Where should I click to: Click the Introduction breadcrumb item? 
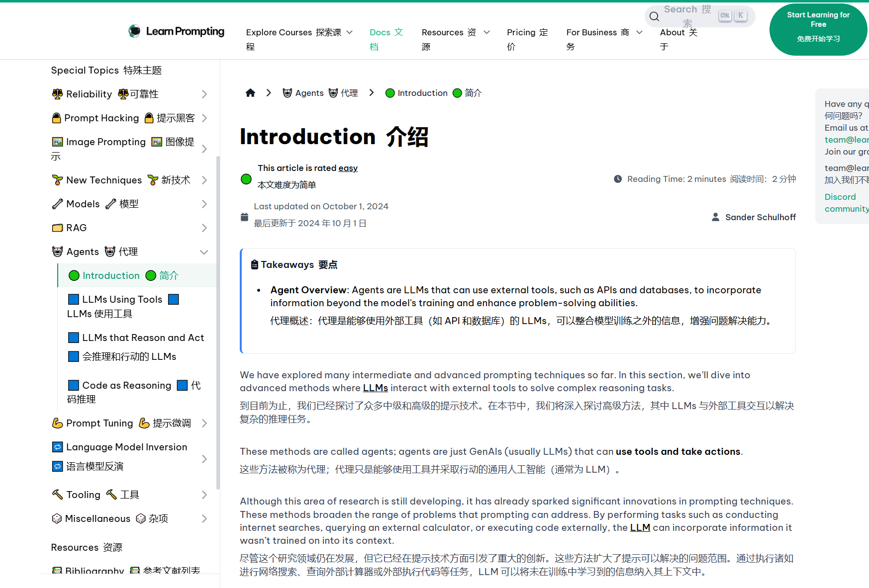tap(433, 93)
